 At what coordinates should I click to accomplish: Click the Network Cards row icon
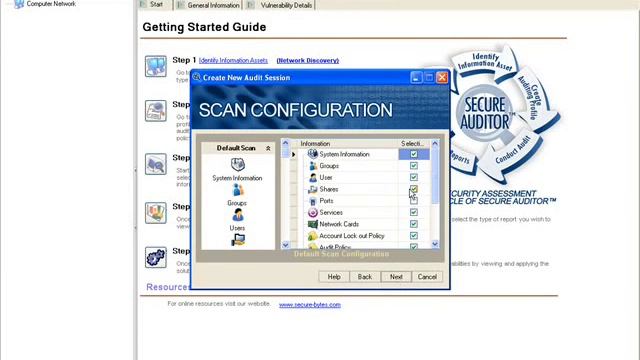point(313,224)
